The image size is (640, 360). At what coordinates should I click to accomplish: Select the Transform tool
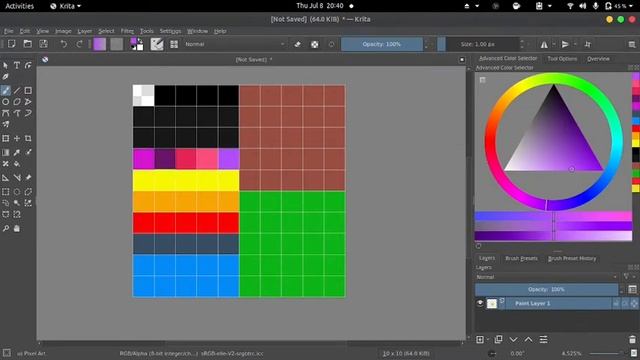[x=6, y=139]
